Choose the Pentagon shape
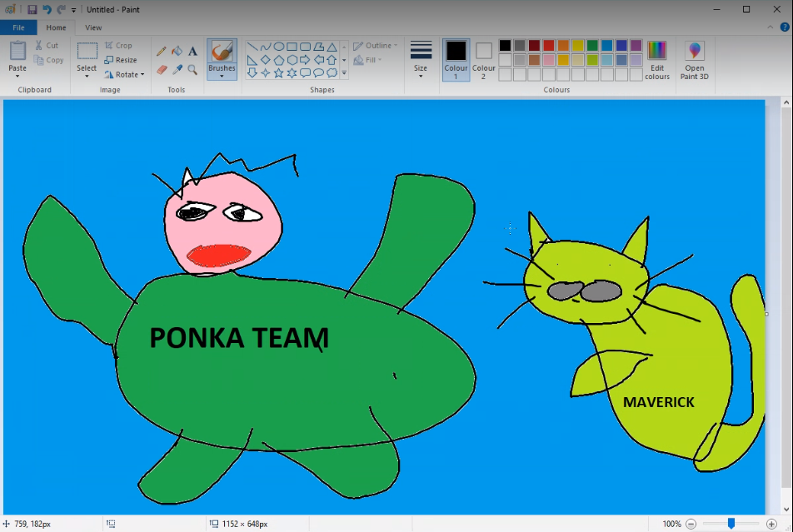Image resolution: width=793 pixels, height=532 pixels. pyautogui.click(x=279, y=60)
